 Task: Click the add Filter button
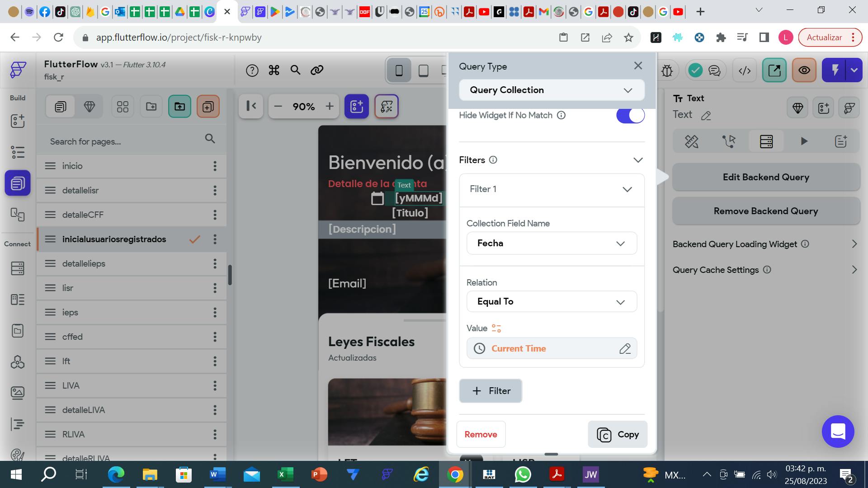pyautogui.click(x=491, y=391)
